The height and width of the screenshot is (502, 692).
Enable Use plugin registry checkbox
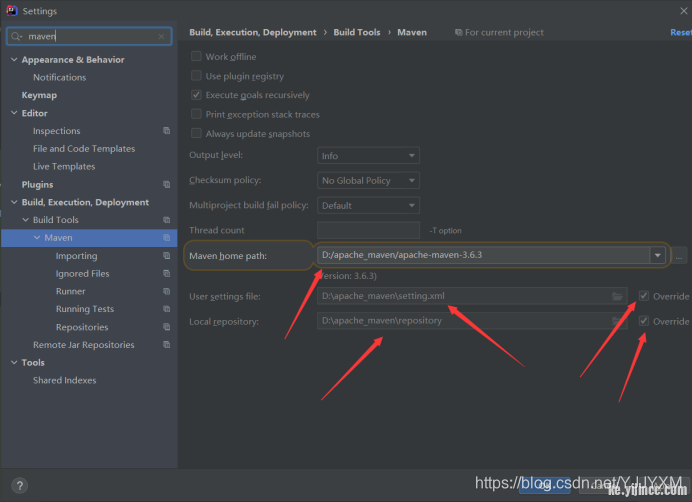pos(196,75)
